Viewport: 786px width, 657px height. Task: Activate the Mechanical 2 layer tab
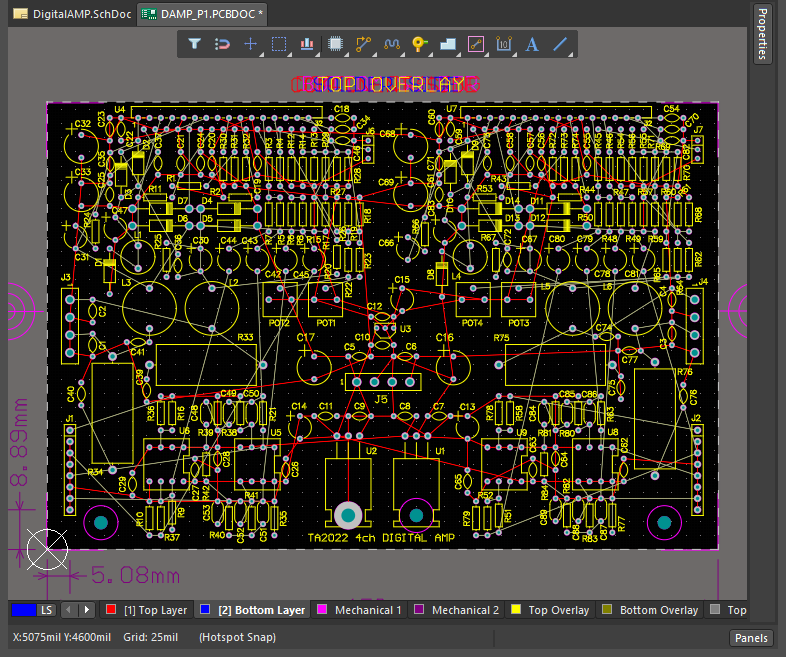click(456, 610)
